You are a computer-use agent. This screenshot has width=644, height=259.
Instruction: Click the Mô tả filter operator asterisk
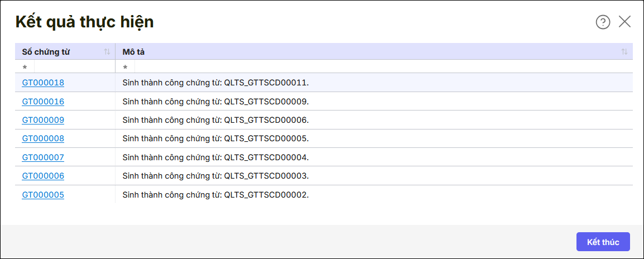[x=125, y=67]
